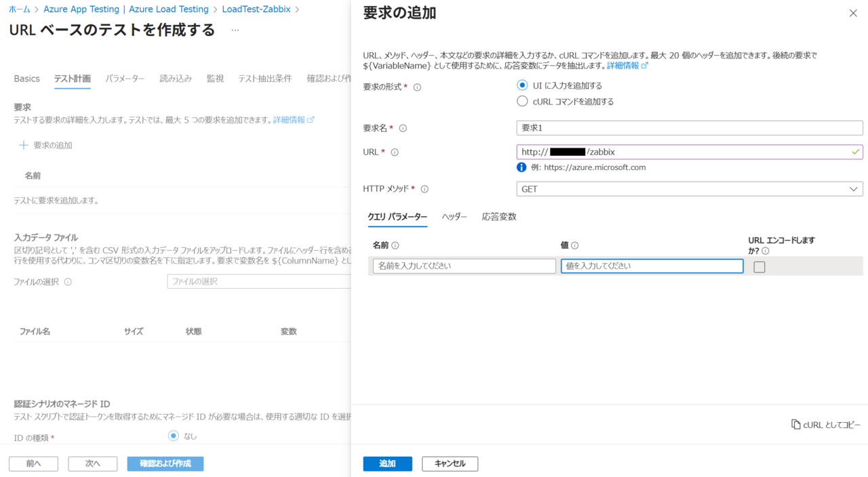Click info icon beside 名前 column header
Viewport: 868px width, 477px height.
coord(395,246)
